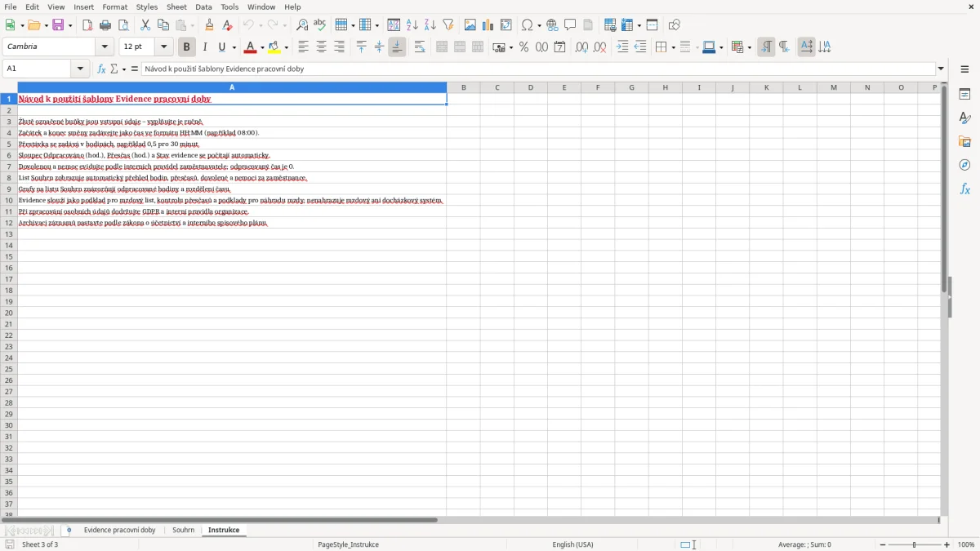Open the sidebar Navigator deck
This screenshot has height=551, width=980.
click(964, 166)
